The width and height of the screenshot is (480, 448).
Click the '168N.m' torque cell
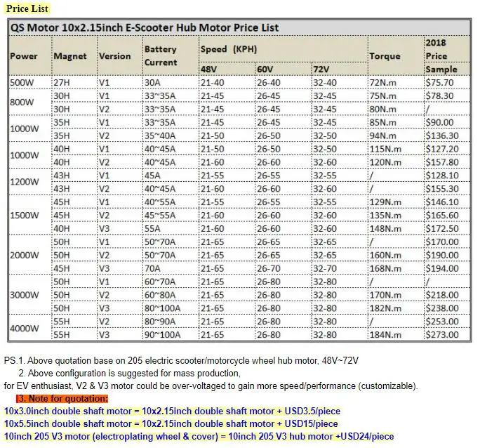tap(385, 268)
